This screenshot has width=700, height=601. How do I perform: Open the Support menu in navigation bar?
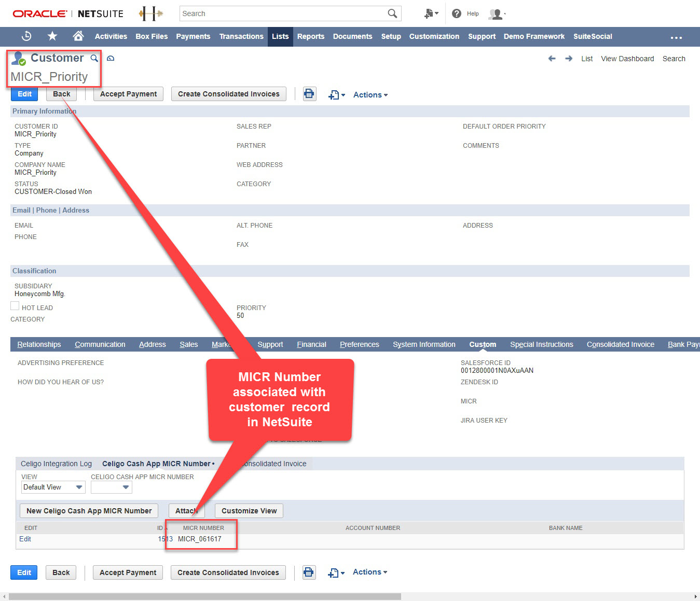tap(482, 36)
